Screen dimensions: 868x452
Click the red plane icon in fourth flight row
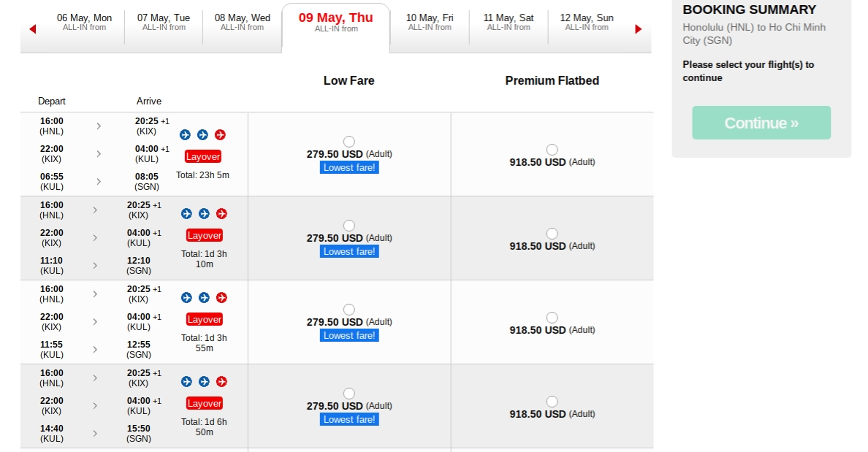[x=221, y=381]
